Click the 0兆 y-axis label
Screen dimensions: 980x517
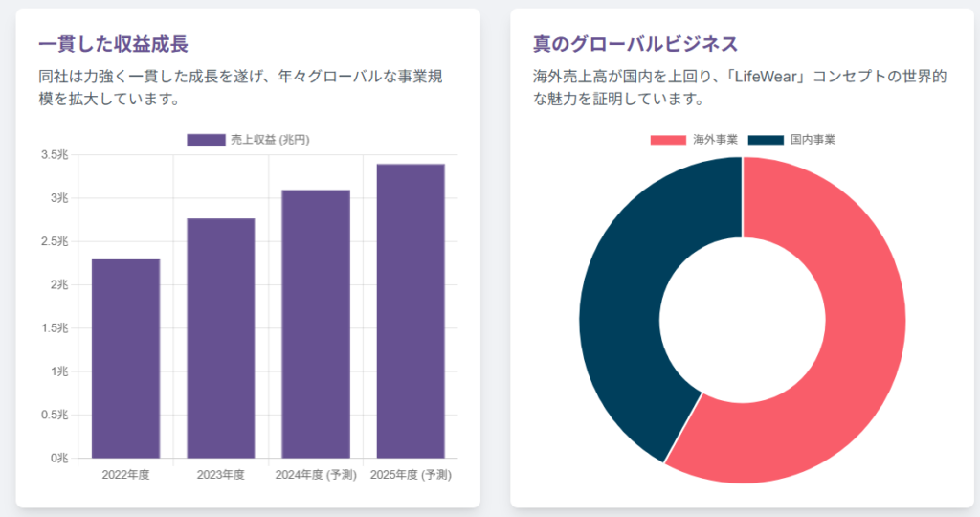click(x=59, y=459)
